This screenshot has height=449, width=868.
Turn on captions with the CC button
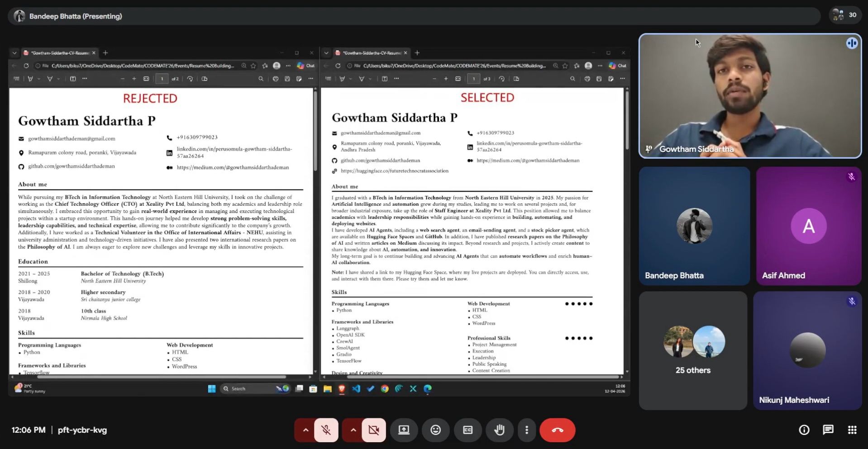coord(467,430)
